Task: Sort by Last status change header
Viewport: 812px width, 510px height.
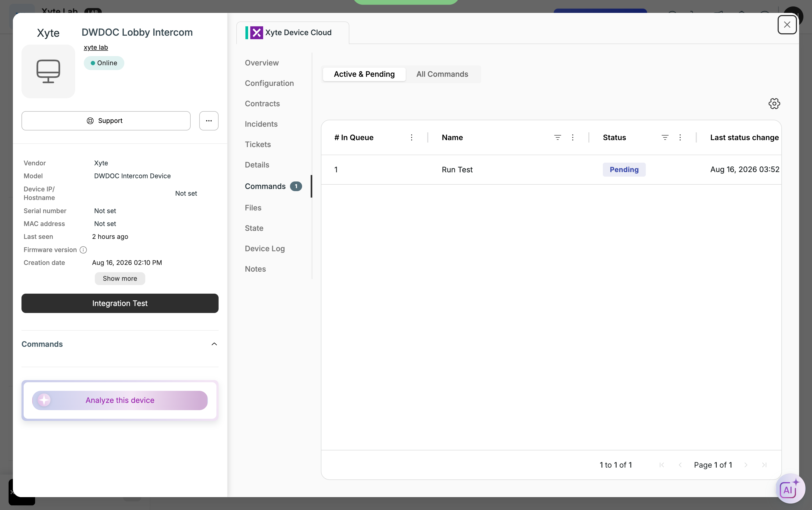Action: [x=744, y=137]
